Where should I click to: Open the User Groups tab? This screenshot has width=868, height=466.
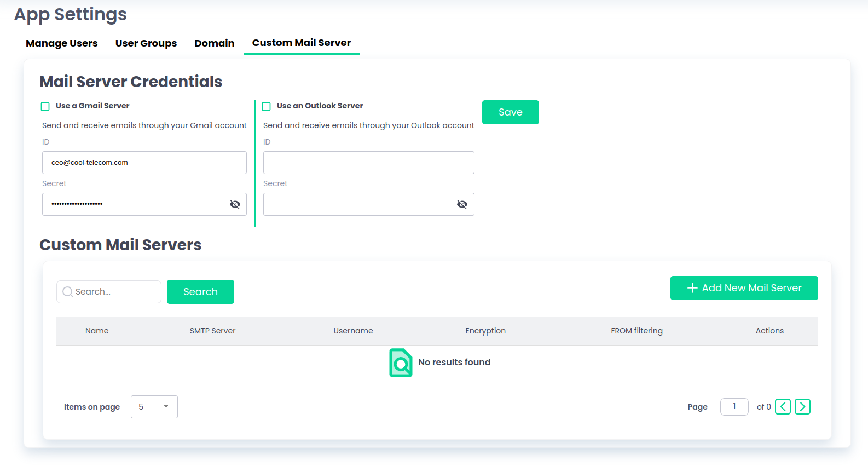coord(146,43)
